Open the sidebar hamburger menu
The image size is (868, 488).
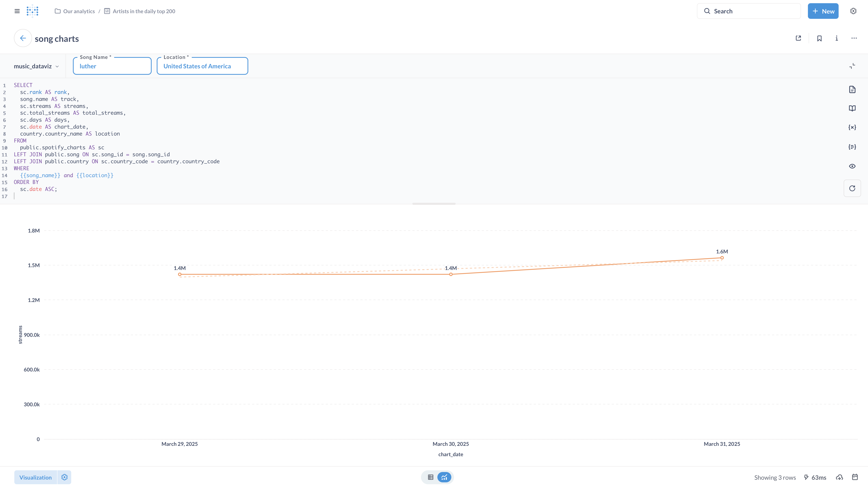click(17, 11)
